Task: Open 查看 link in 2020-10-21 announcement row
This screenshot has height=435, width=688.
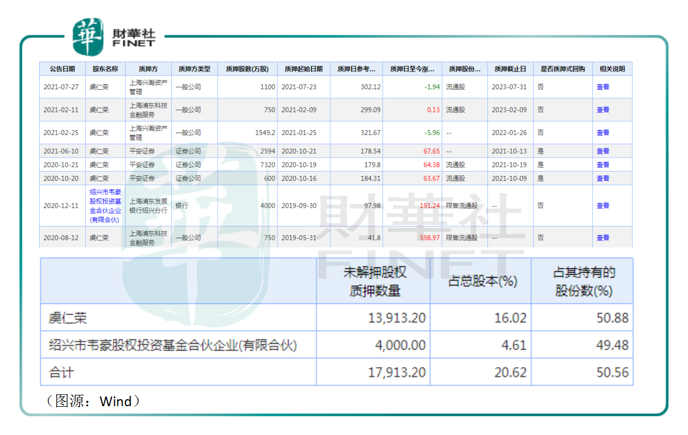Action: [603, 165]
